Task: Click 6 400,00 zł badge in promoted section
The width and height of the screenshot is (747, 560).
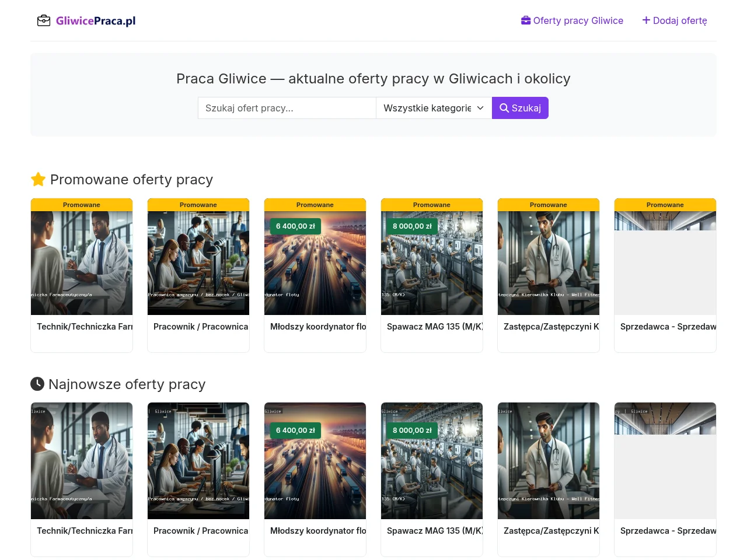Action: (x=295, y=226)
